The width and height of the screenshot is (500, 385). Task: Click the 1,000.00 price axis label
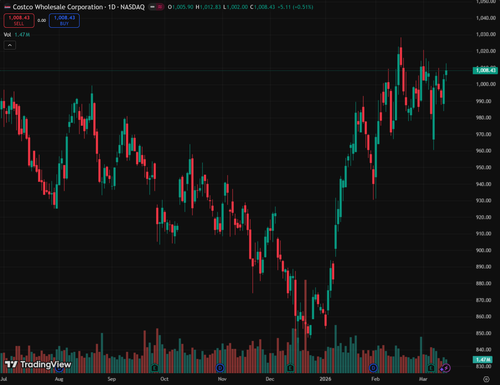click(486, 84)
